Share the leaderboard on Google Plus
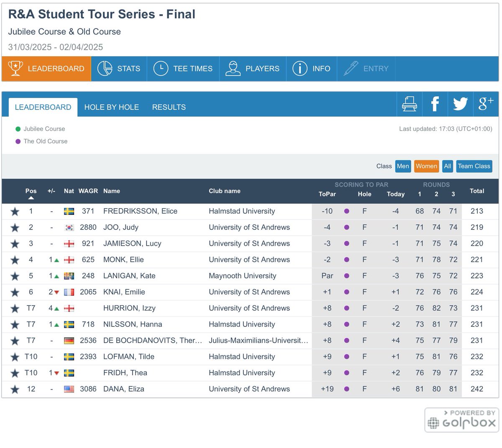502x448 pixels. (x=486, y=104)
